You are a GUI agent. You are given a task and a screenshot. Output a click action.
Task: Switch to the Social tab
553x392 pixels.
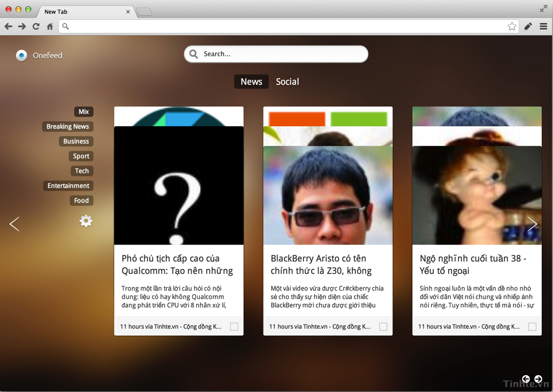[x=287, y=82]
